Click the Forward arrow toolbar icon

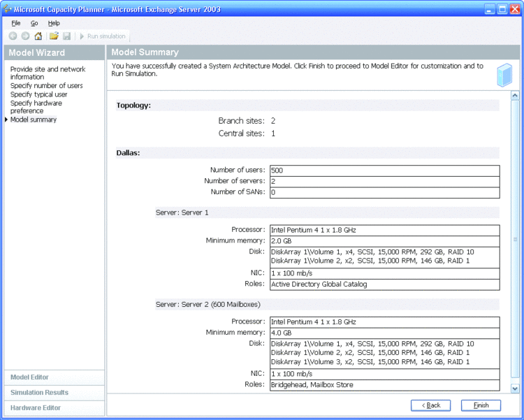[x=25, y=36]
